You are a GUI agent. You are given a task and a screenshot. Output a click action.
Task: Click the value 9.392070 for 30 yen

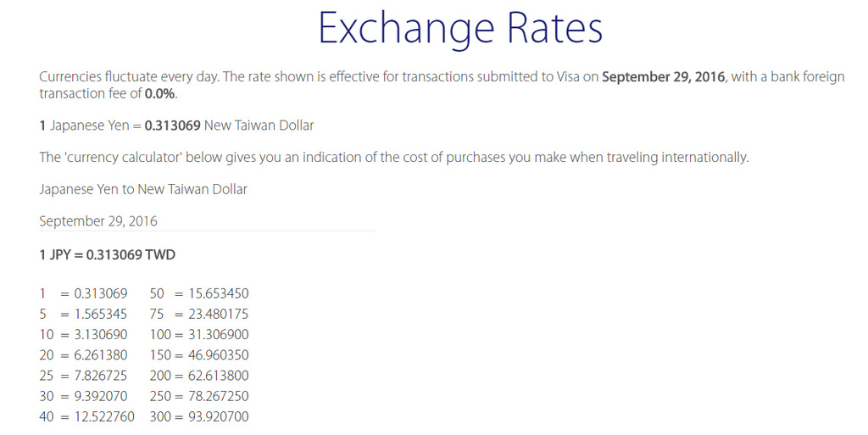101,396
